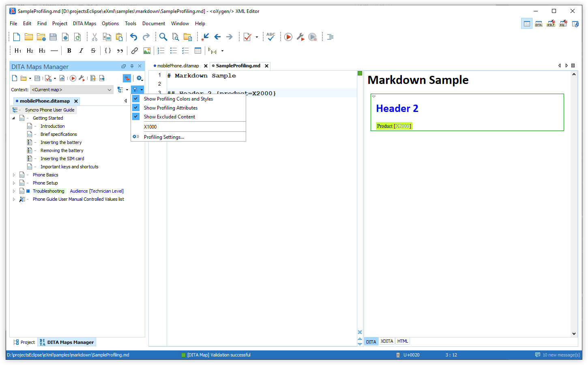Image resolution: width=588 pixels, height=365 pixels.
Task: Pin the DITA Maps Manager panel
Action: point(132,66)
